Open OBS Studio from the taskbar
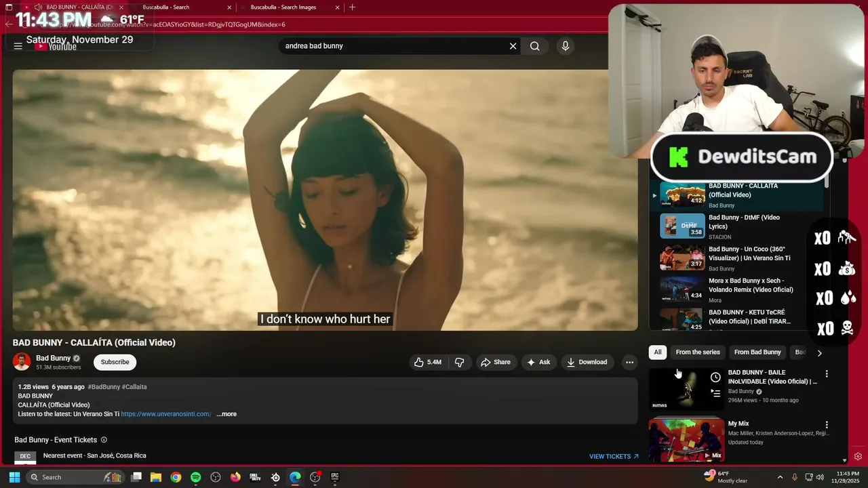Viewport: 868px width, 488px height. coord(216,477)
